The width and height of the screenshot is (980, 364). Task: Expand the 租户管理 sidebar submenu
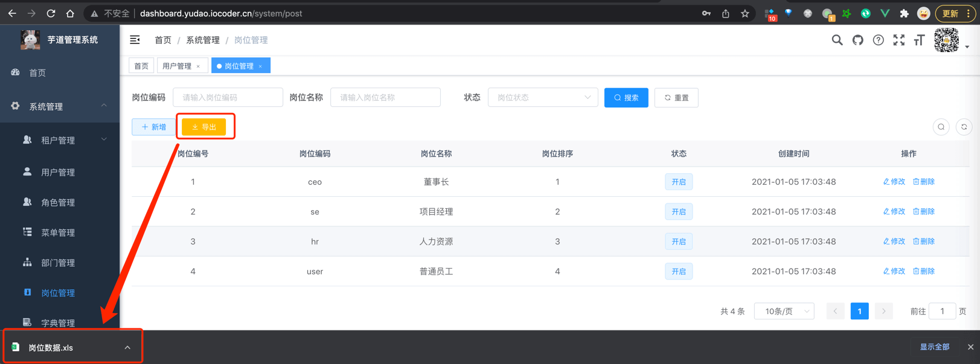(x=59, y=140)
